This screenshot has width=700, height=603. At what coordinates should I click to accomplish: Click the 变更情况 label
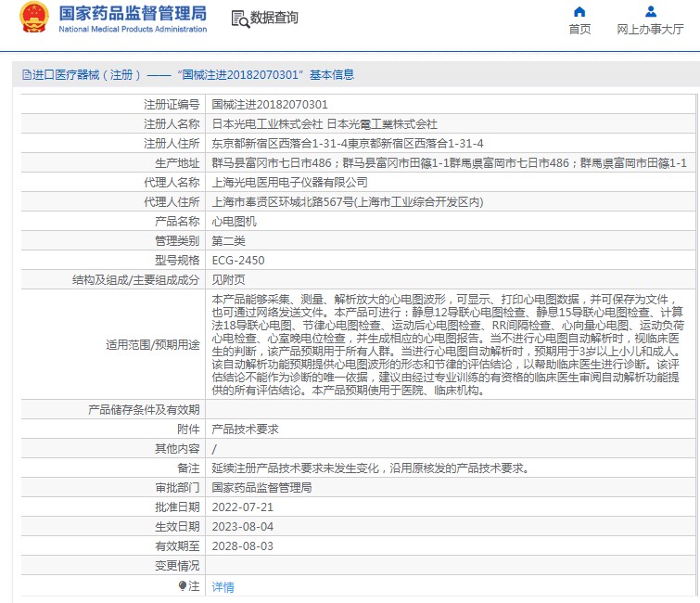point(177,566)
